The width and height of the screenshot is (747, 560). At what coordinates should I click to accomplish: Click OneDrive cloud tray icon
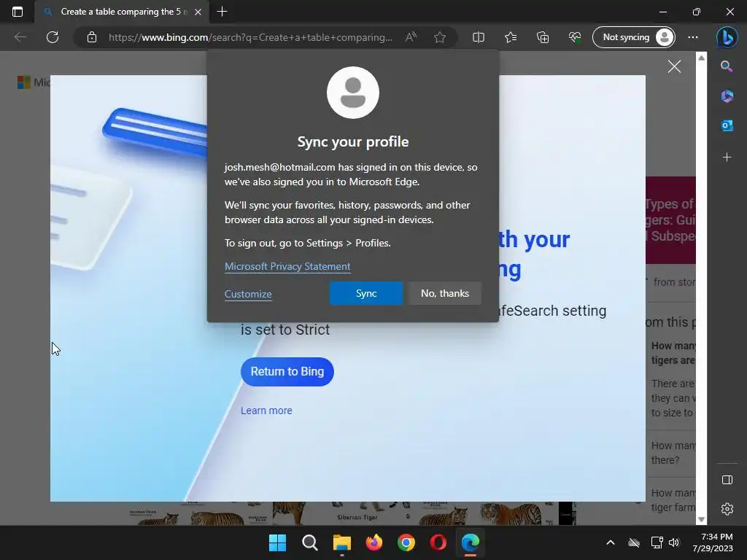pyautogui.click(x=634, y=542)
